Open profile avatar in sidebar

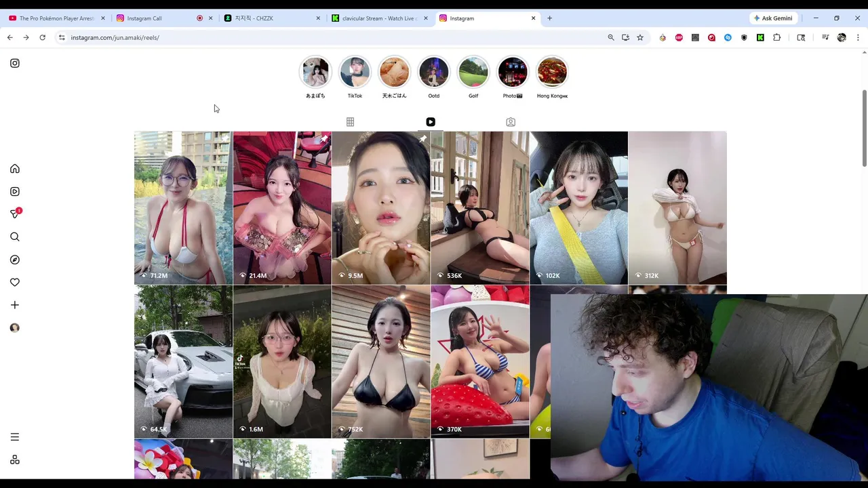point(15,327)
